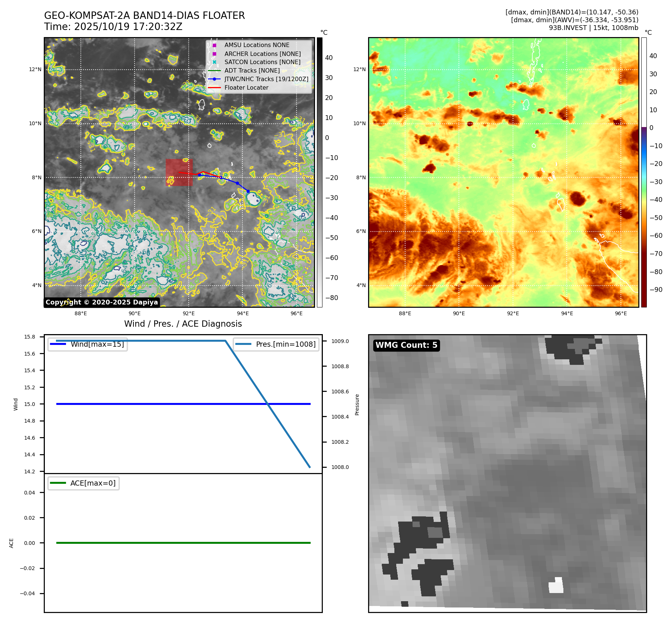Click the red floater box on the map
The width and height of the screenshot is (672, 626).
coord(179,173)
